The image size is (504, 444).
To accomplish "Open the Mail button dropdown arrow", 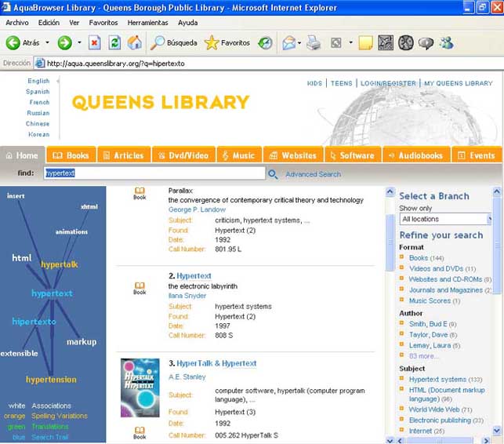I will pyautogui.click(x=299, y=43).
